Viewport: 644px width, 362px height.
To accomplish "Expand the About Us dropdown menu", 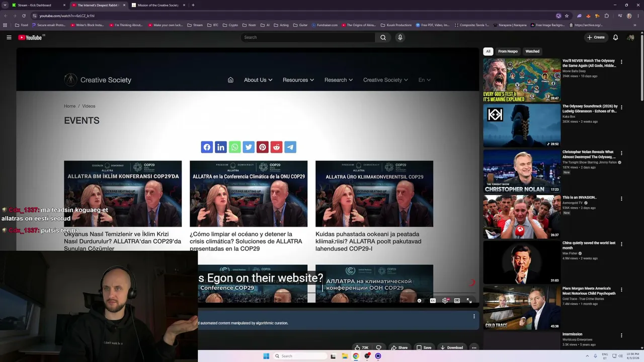I will [x=258, y=80].
